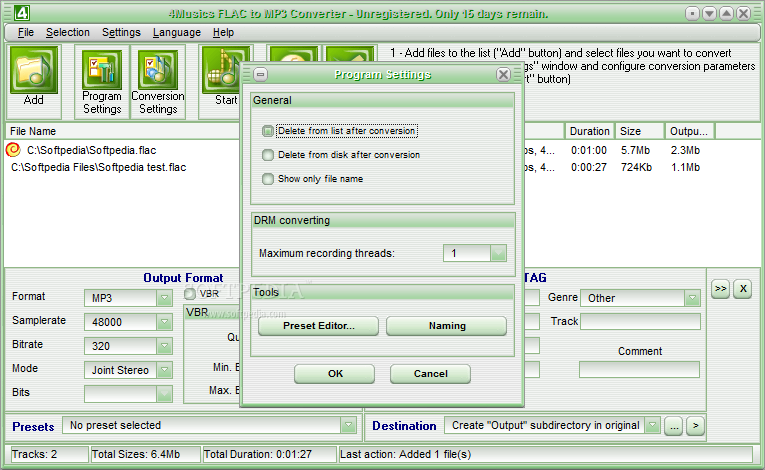Screen dimensions: 765x470
Task: Click the main window up arrow button
Action: pos(726,14)
